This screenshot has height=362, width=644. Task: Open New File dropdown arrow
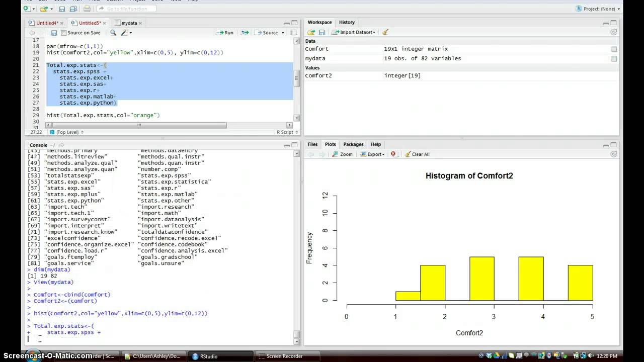[x=33, y=9]
